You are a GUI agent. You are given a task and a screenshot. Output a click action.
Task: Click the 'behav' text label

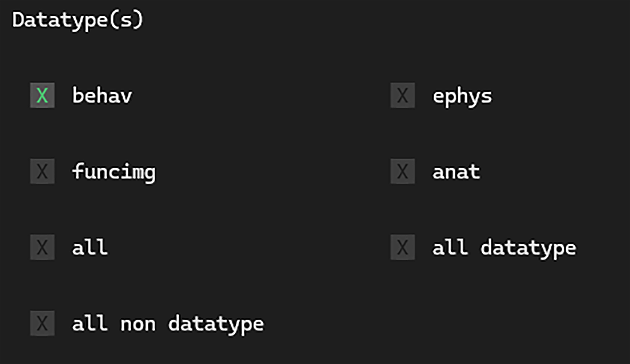[x=102, y=95]
